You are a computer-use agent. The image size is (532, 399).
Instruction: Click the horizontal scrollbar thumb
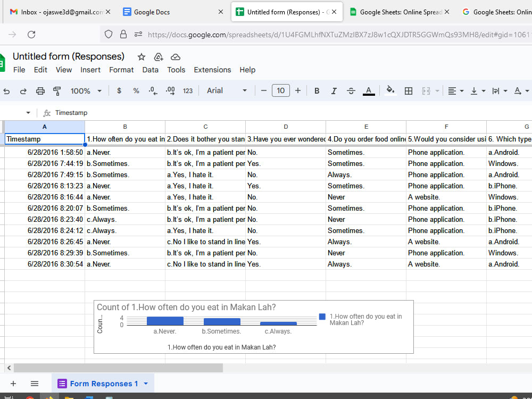pyautogui.click(x=118, y=368)
